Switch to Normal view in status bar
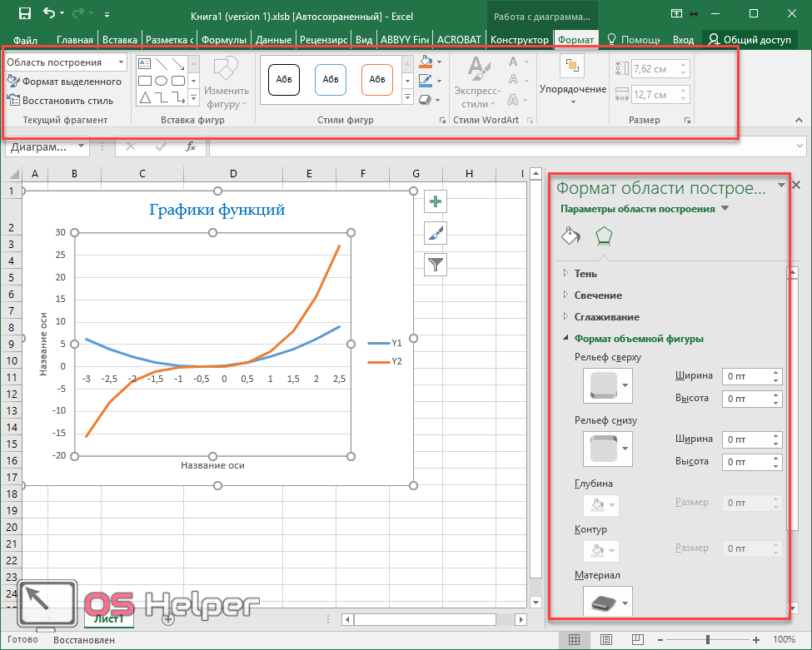 click(574, 640)
